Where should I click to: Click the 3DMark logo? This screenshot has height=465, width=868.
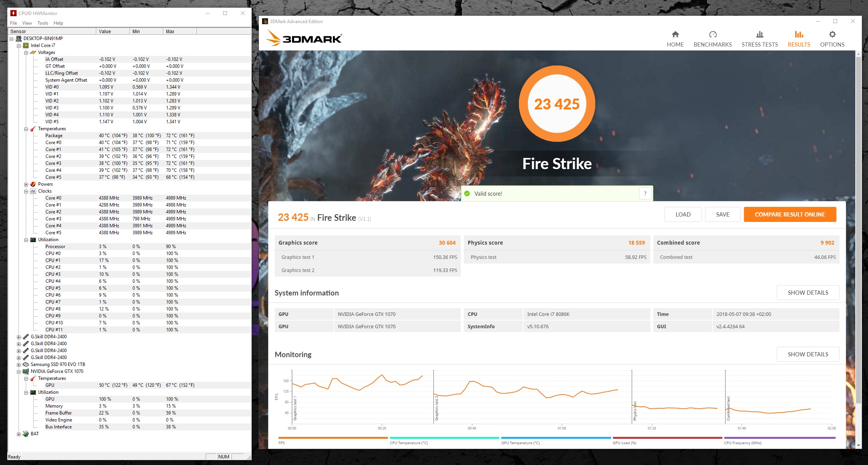(x=304, y=38)
